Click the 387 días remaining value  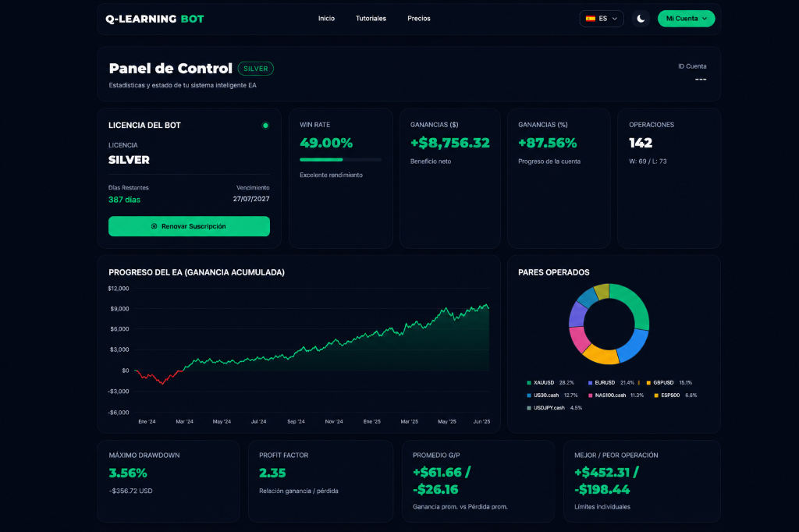click(124, 200)
